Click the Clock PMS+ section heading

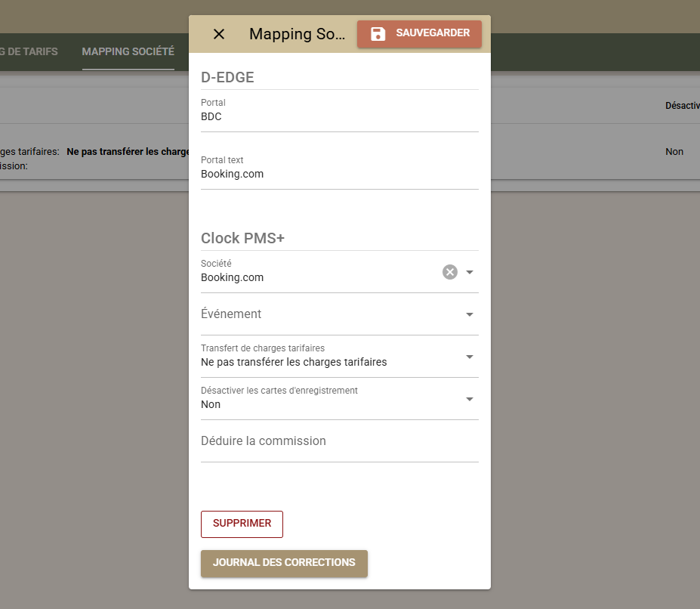coord(242,238)
